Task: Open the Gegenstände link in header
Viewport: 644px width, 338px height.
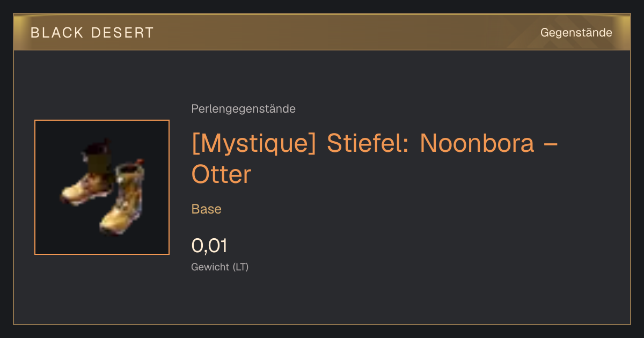Action: click(x=576, y=33)
